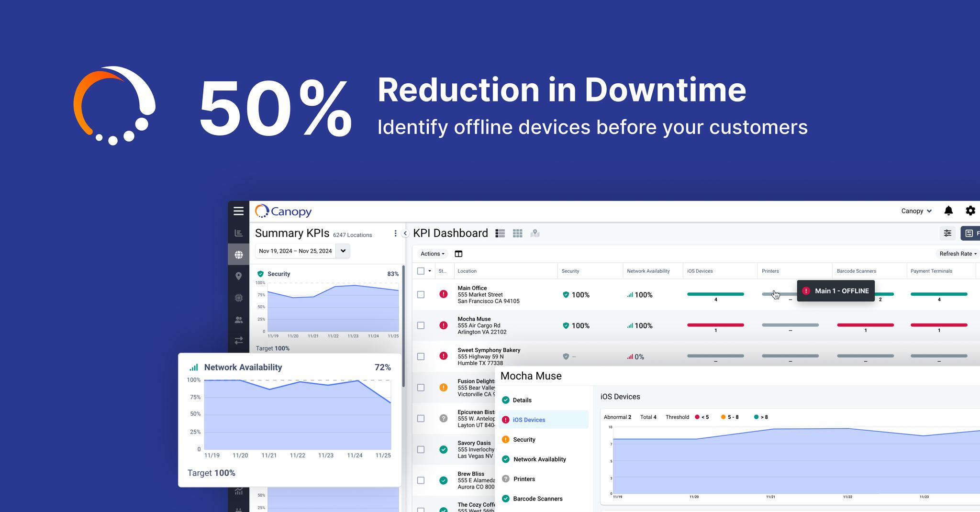Click the columns layout icon beside Actions

(x=458, y=254)
